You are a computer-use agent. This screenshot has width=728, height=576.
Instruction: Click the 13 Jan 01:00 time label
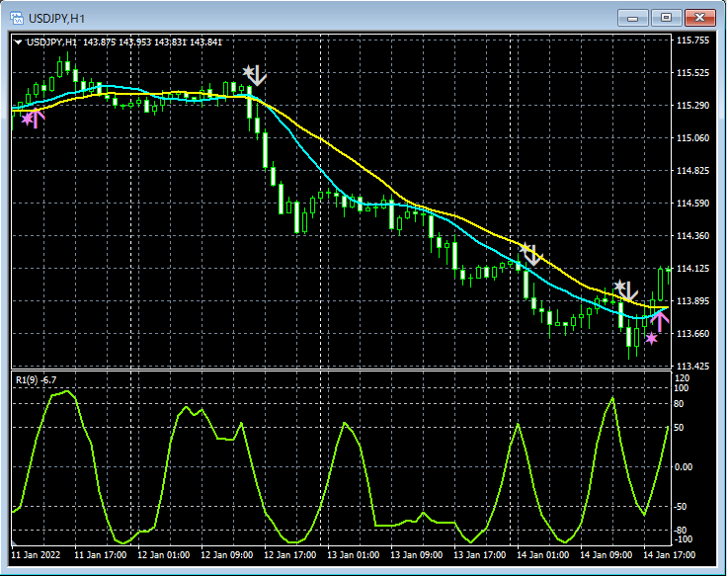(x=353, y=555)
